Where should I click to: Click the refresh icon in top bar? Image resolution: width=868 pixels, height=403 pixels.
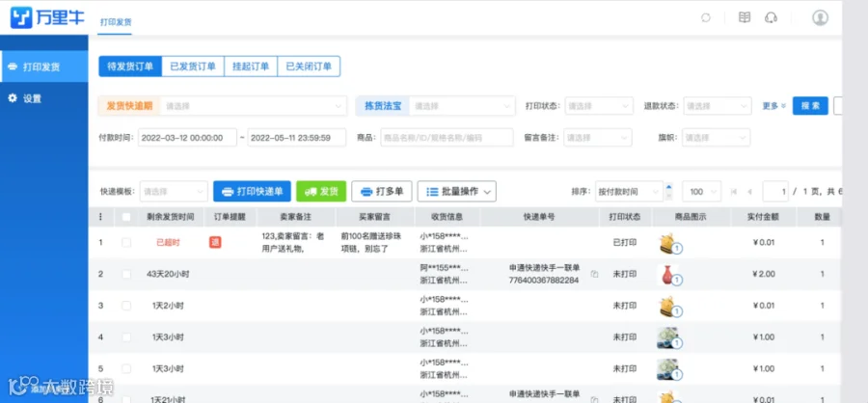click(706, 17)
